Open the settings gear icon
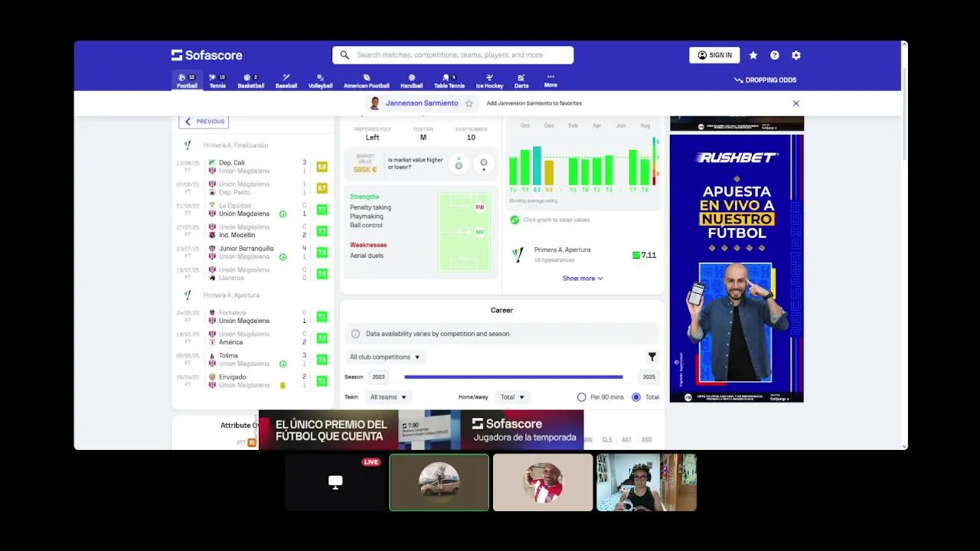This screenshot has width=980, height=551. (x=796, y=55)
